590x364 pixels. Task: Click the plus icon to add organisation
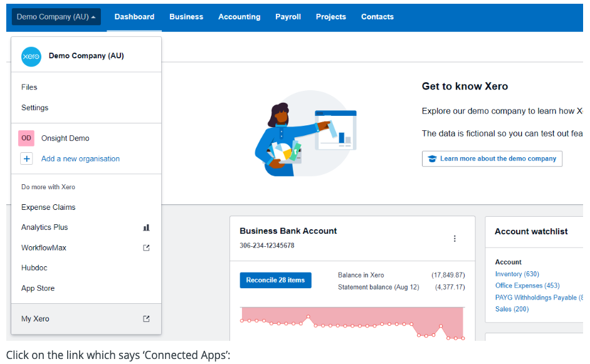point(27,159)
